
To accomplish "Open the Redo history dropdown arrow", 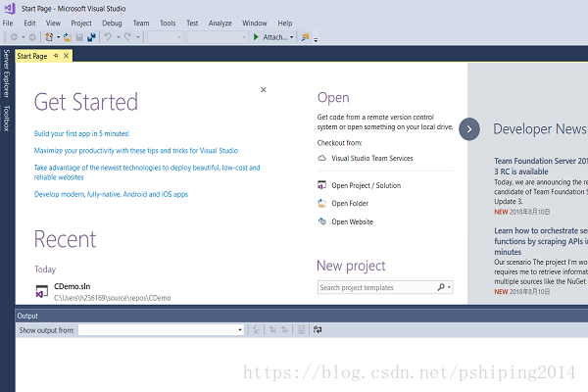I will tap(138, 37).
